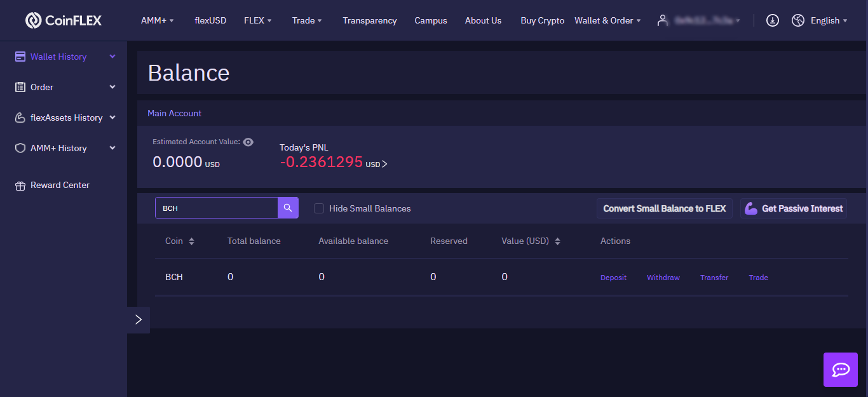Collapse the Wallet History sidebar section
The width and height of the screenshot is (868, 397).
click(112, 57)
